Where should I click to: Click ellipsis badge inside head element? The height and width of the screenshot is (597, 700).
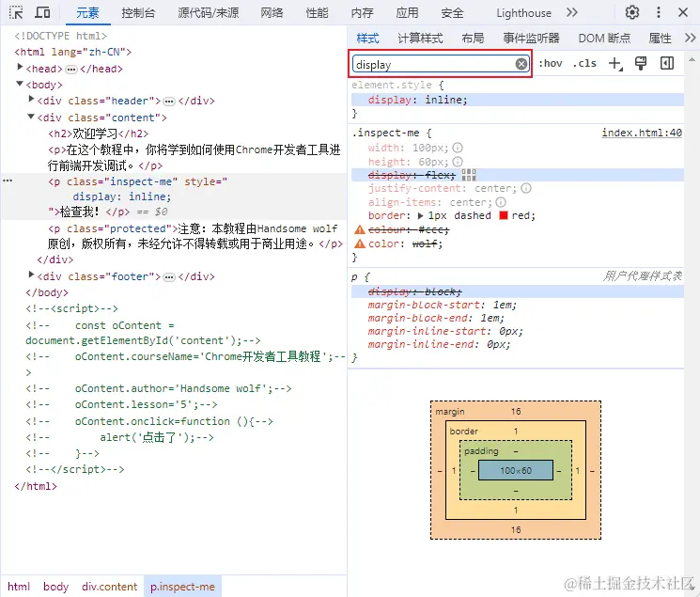[x=71, y=70]
